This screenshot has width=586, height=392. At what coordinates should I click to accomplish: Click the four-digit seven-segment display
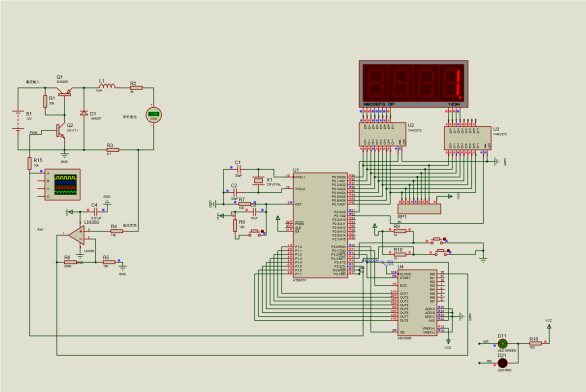click(x=414, y=84)
